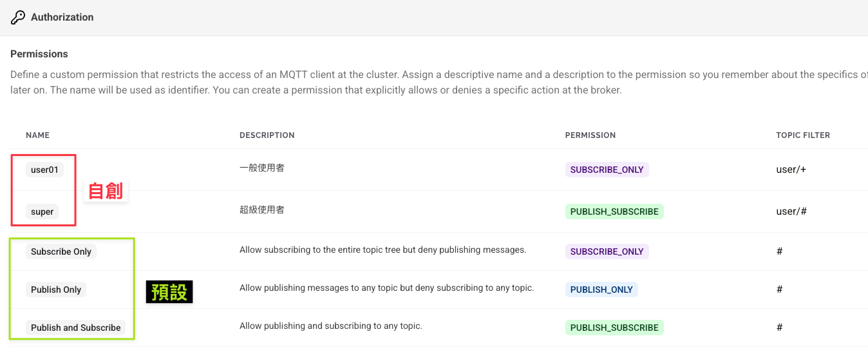This screenshot has width=868, height=354.
Task: Click PUBLISH_SUBSCRIBE badge in super row
Action: (x=614, y=211)
